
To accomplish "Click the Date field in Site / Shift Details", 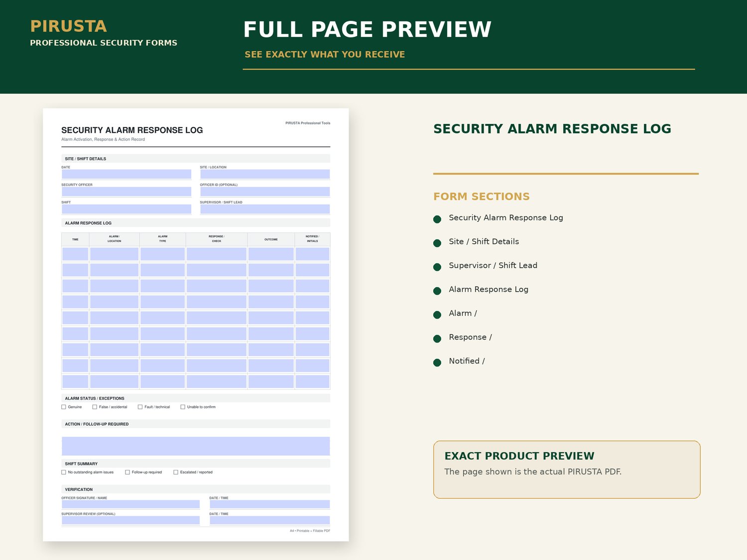I will pos(126,174).
